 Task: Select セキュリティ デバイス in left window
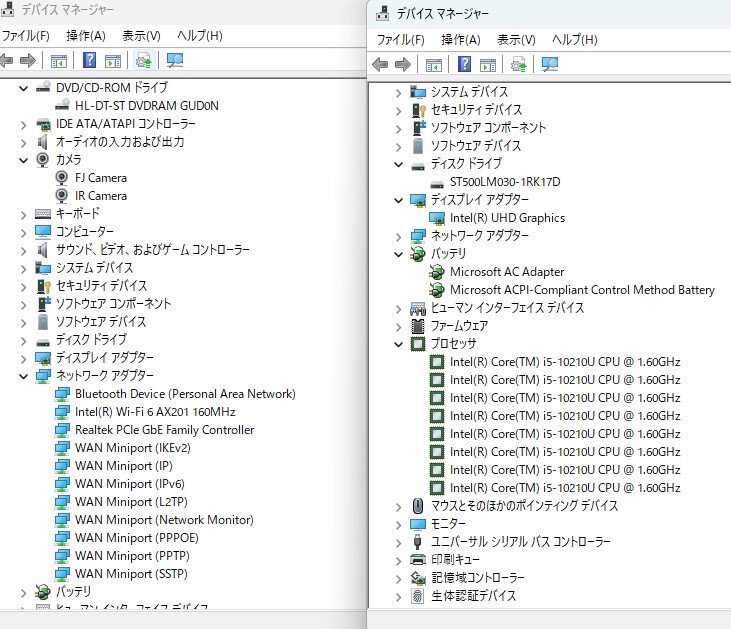pyautogui.click(x=101, y=286)
